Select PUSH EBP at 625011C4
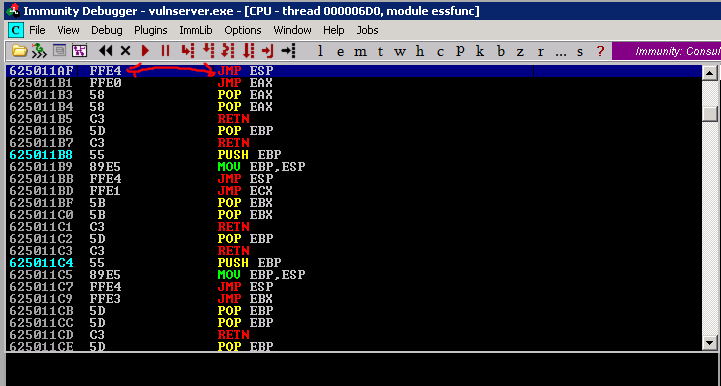Viewport: 721px width, 386px height. pyautogui.click(x=249, y=263)
